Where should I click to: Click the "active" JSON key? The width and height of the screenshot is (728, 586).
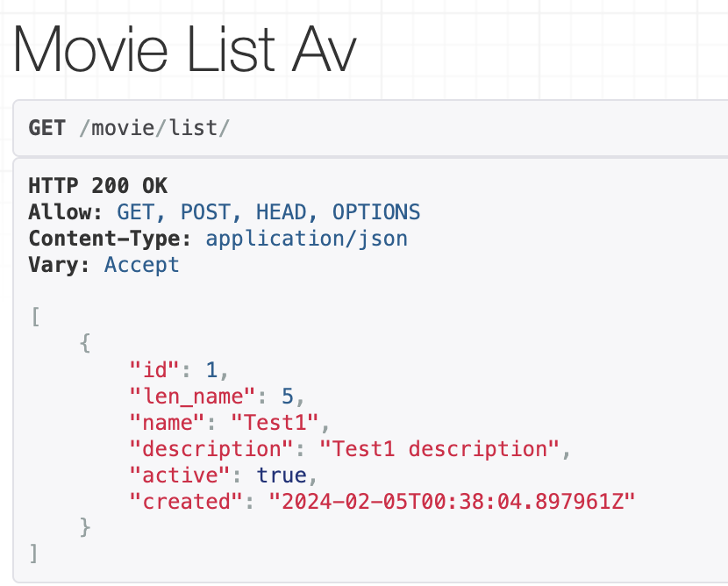(180, 475)
